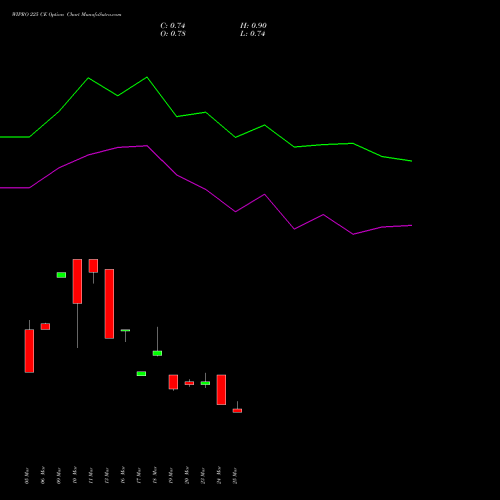Screen dimensions: 500x500
Task: Select the '06 Mar' date label
Action: [x=43, y=476]
